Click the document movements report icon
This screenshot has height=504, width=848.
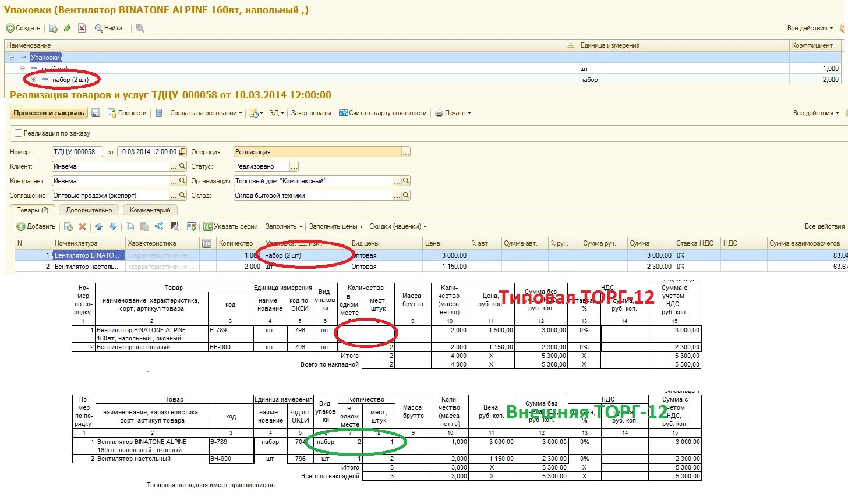click(x=159, y=113)
